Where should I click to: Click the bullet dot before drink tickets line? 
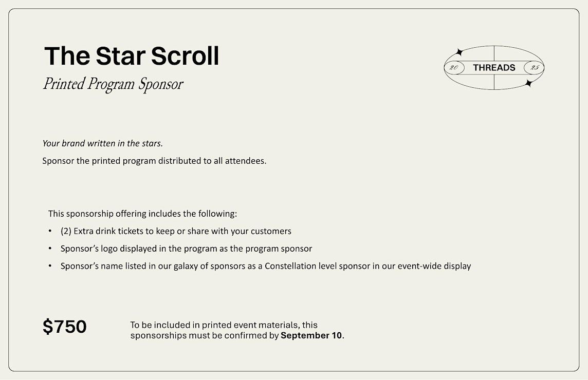(50, 231)
